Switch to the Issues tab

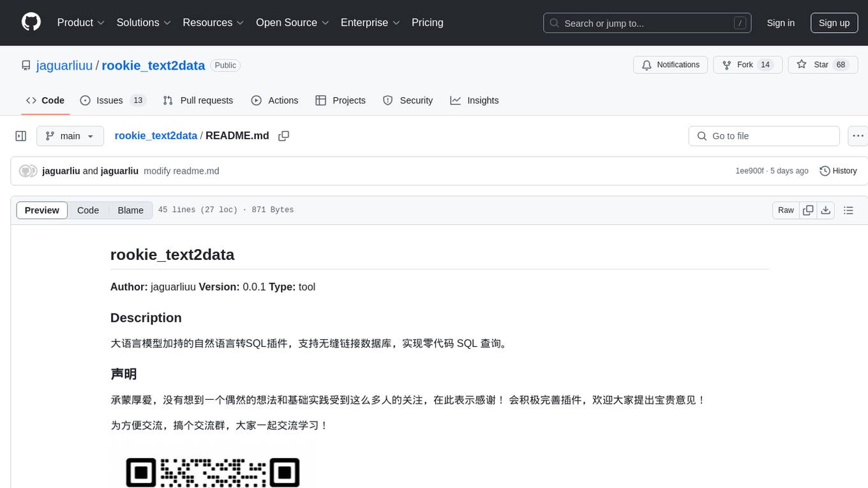point(113,100)
